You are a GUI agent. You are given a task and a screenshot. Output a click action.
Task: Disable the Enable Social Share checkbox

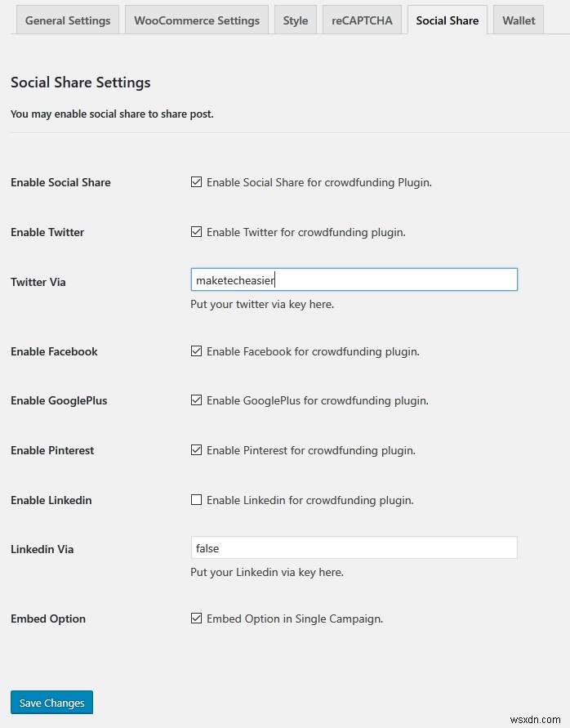point(197,182)
